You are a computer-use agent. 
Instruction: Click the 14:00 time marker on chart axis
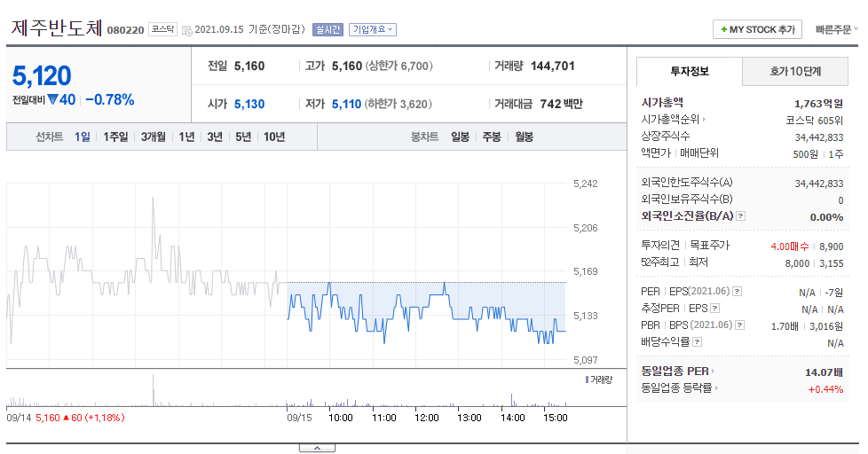pos(513,418)
